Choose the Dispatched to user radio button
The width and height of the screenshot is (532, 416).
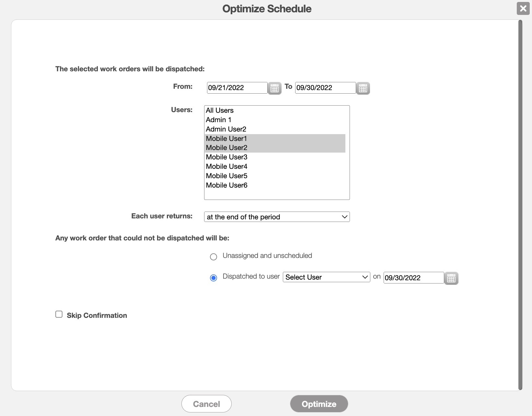pyautogui.click(x=214, y=278)
